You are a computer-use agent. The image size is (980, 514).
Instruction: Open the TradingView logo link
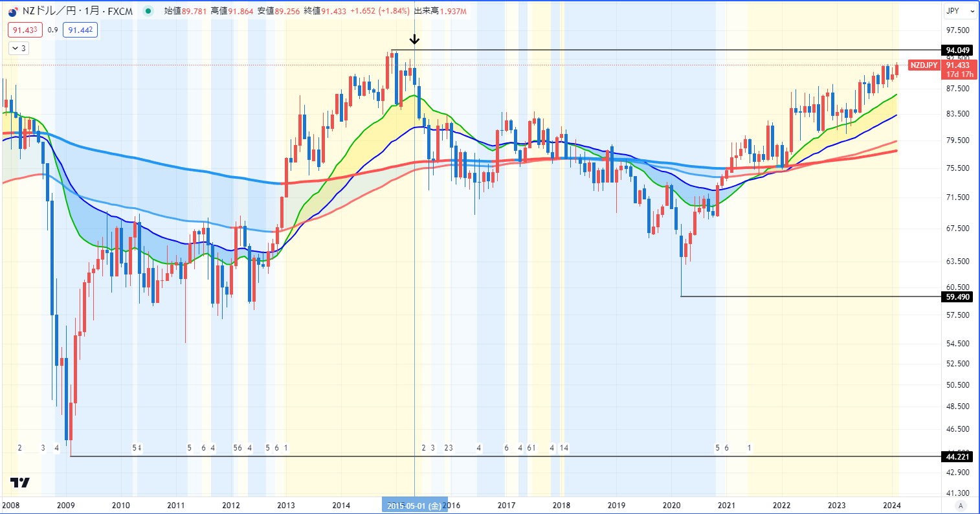[x=20, y=483]
